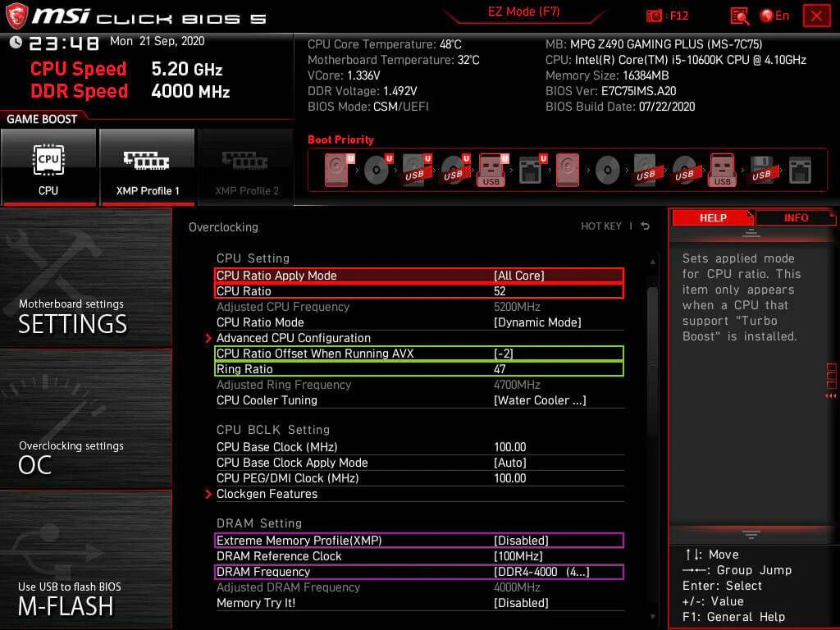
Task: Switch to EZ Mode (F7)
Action: [523, 11]
